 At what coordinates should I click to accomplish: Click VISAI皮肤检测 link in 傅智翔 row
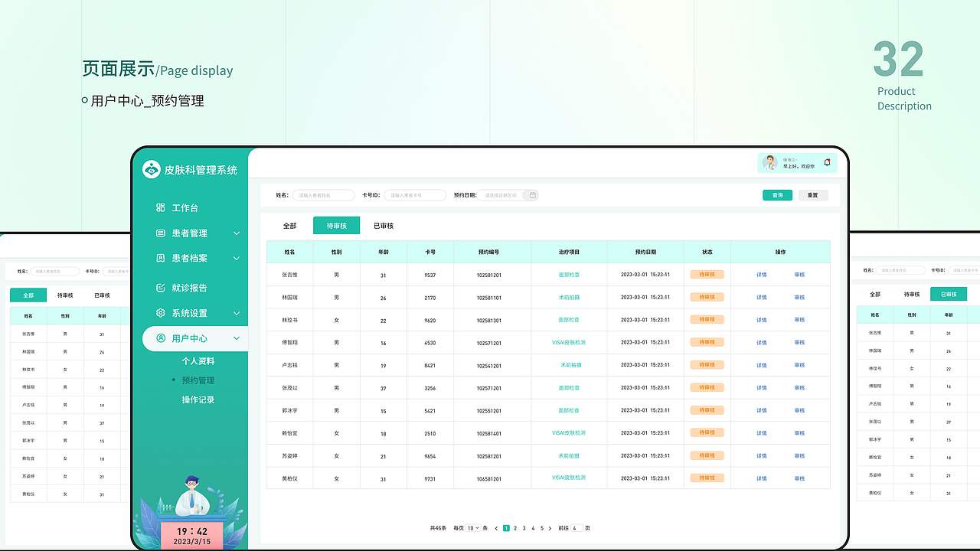569,343
